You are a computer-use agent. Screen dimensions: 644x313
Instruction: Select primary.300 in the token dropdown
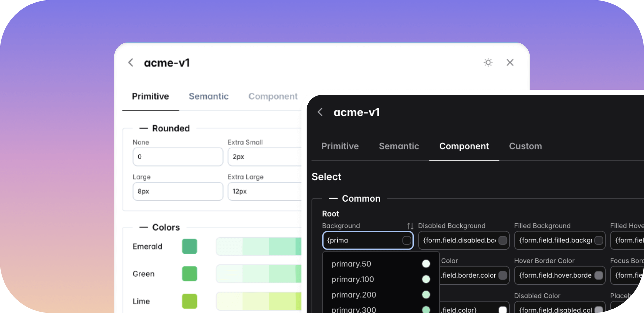click(x=353, y=309)
